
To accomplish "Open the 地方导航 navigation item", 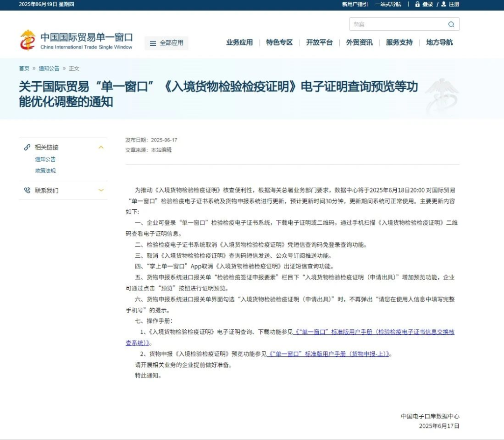I will point(439,43).
